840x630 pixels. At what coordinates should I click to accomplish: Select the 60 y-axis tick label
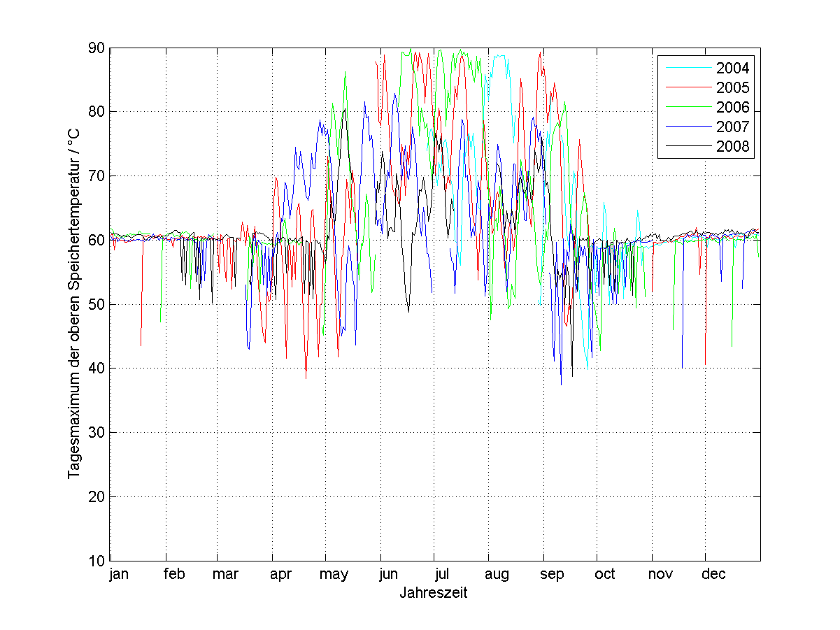96,240
